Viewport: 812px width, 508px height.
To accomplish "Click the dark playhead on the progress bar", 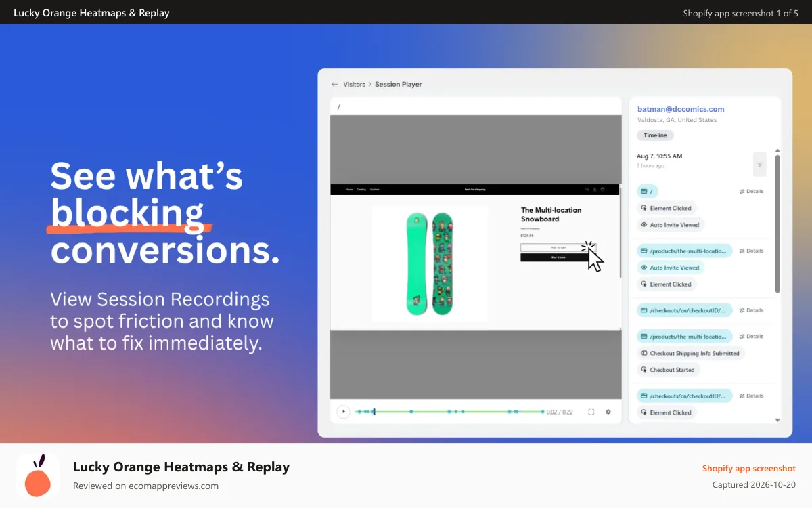I will (374, 412).
